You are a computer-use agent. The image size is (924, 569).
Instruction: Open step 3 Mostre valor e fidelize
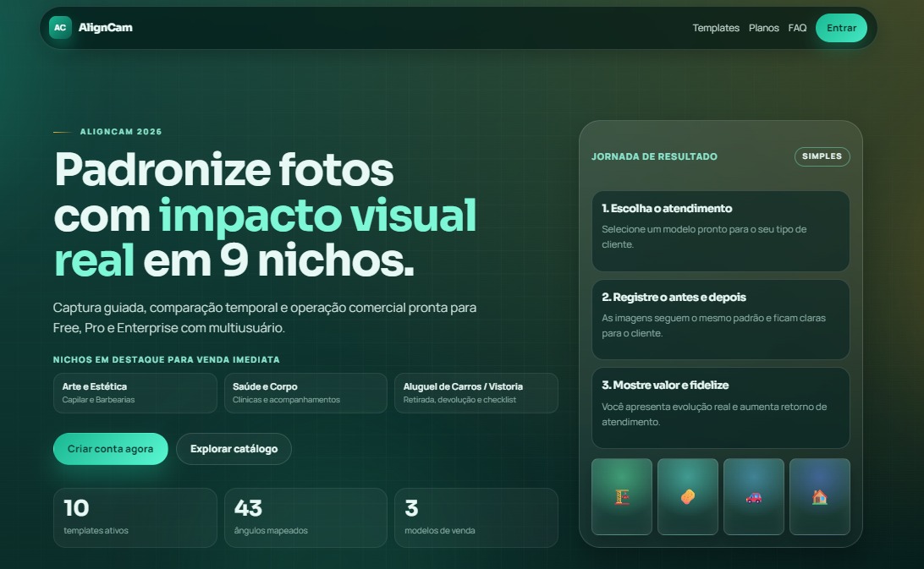coord(720,408)
